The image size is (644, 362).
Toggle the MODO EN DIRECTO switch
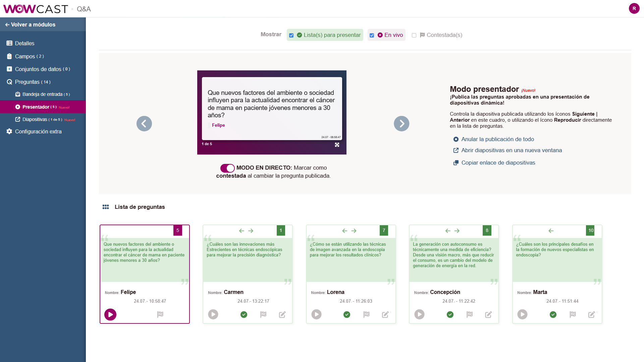[x=227, y=168]
